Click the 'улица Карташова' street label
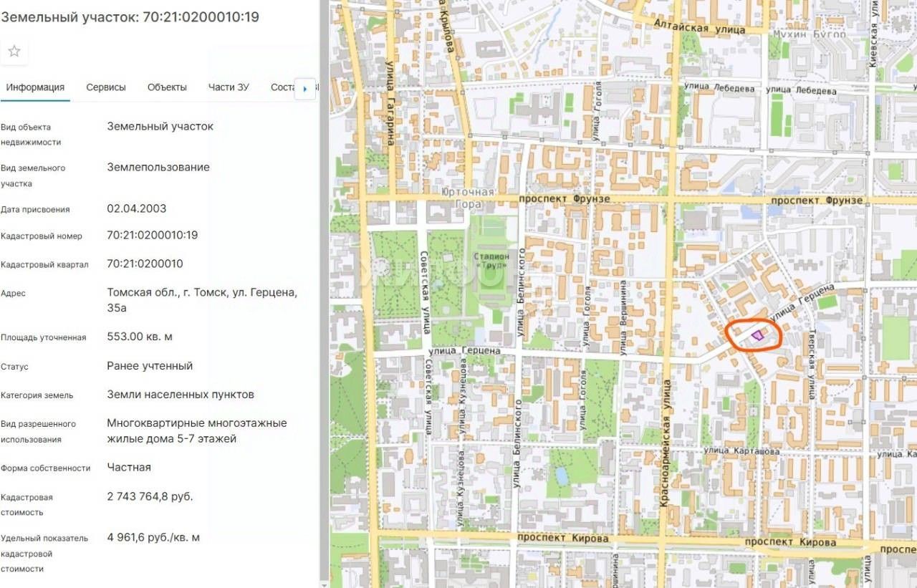The width and height of the screenshot is (917, 588). pos(741,451)
